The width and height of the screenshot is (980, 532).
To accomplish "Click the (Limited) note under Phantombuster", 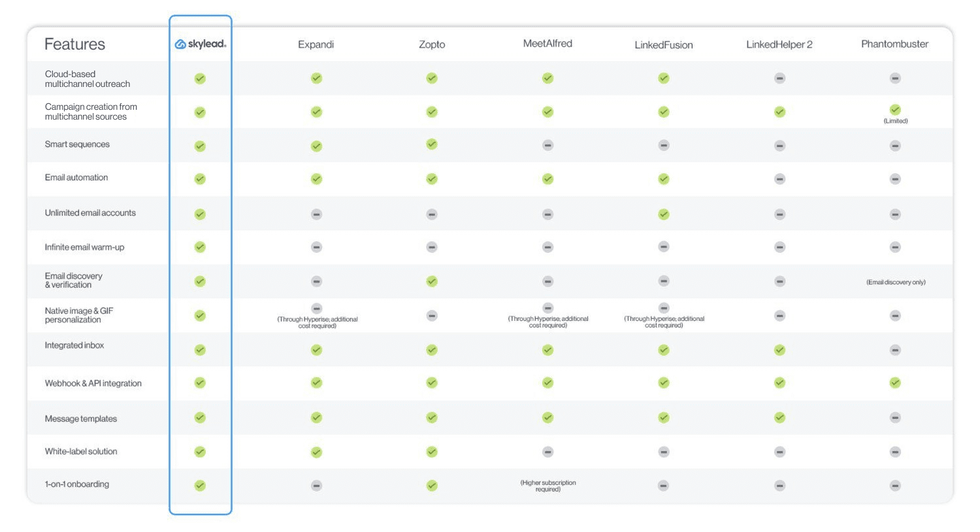I will [x=896, y=121].
